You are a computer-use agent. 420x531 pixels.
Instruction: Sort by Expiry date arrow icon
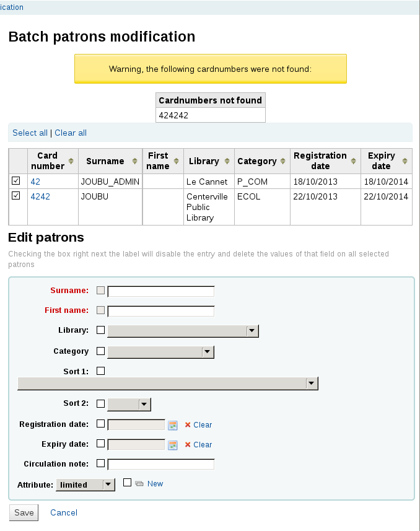pyautogui.click(x=405, y=161)
